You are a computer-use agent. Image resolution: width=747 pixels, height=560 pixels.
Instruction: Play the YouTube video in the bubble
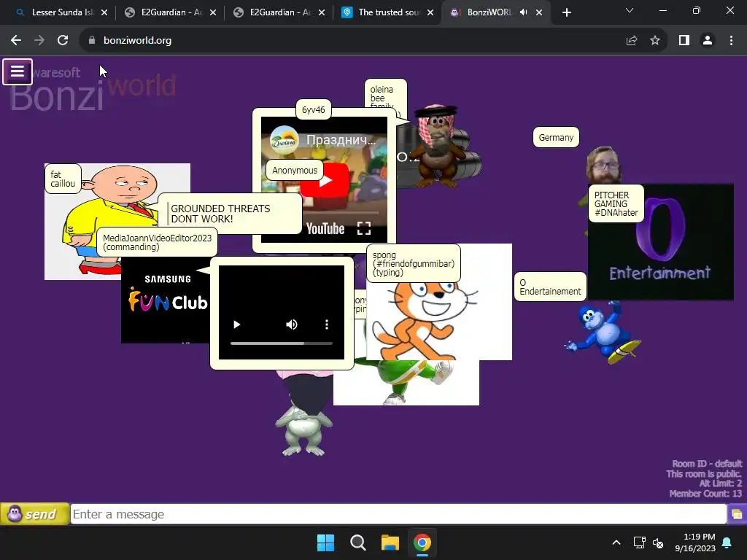(325, 181)
